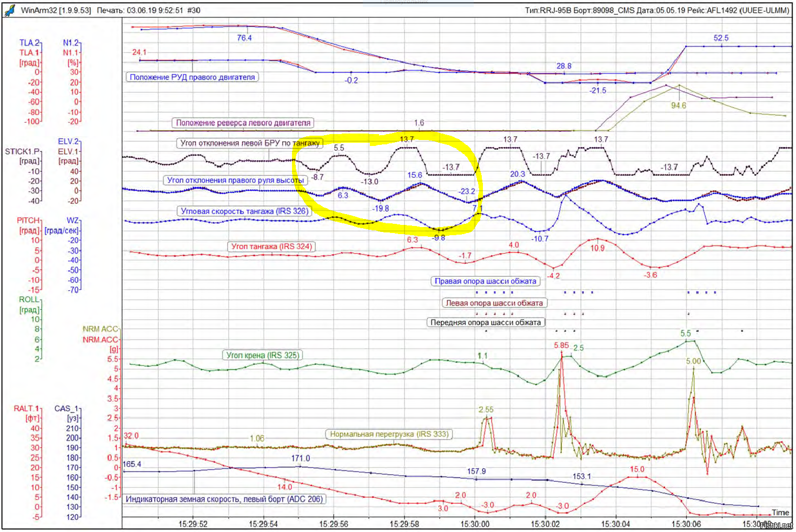Select label 'Угловая скорость тангажа (IRS 326)'

coord(244,211)
